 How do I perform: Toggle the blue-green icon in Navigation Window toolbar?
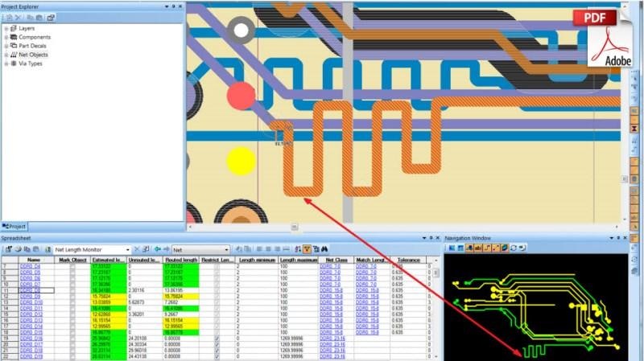(505, 248)
